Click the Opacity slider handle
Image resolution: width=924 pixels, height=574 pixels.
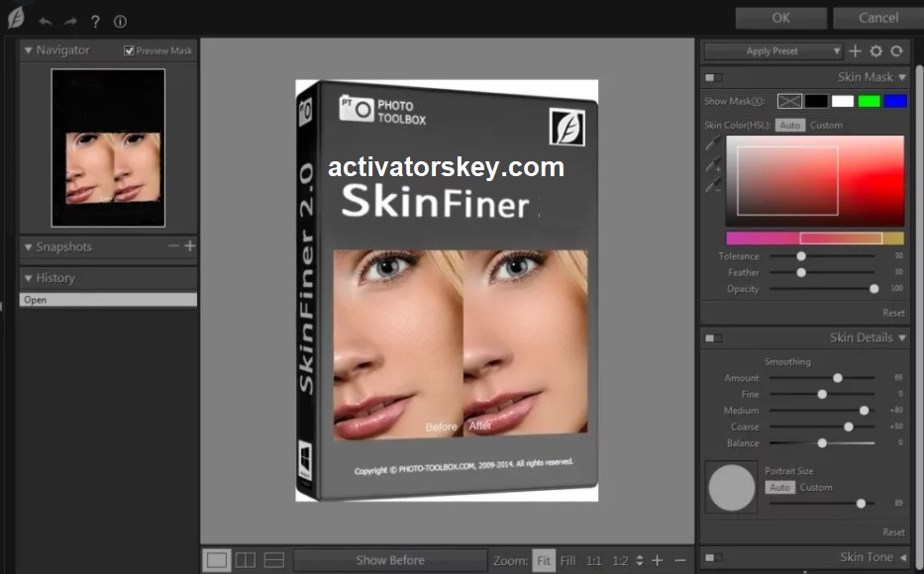click(x=874, y=288)
